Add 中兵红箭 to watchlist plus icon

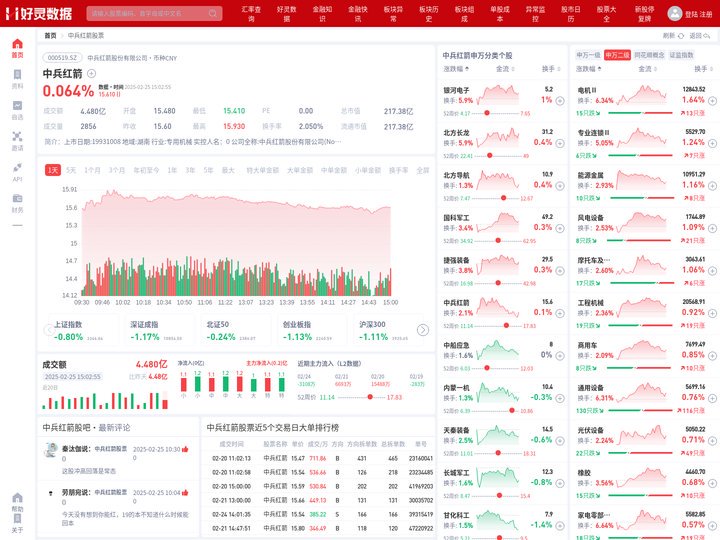(91, 73)
